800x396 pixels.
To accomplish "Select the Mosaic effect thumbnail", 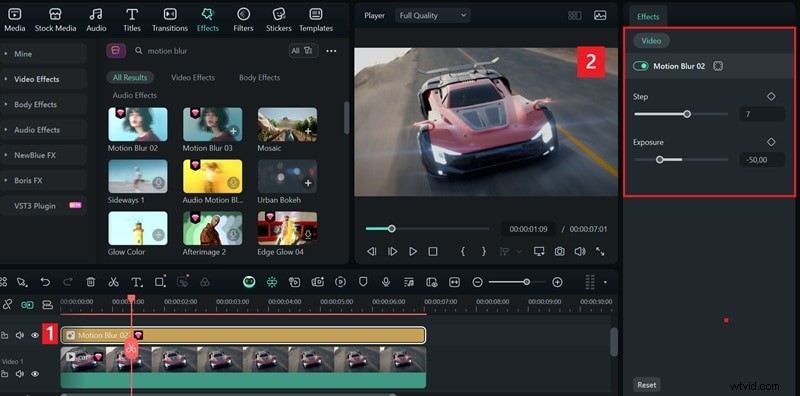I will click(x=287, y=124).
